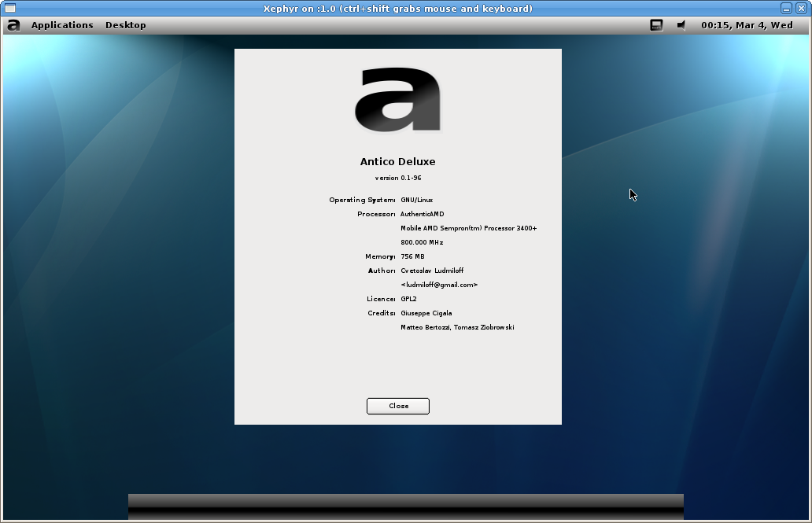Viewport: 812px width, 523px height.
Task: Click the large Antico logo image
Action: [397, 99]
